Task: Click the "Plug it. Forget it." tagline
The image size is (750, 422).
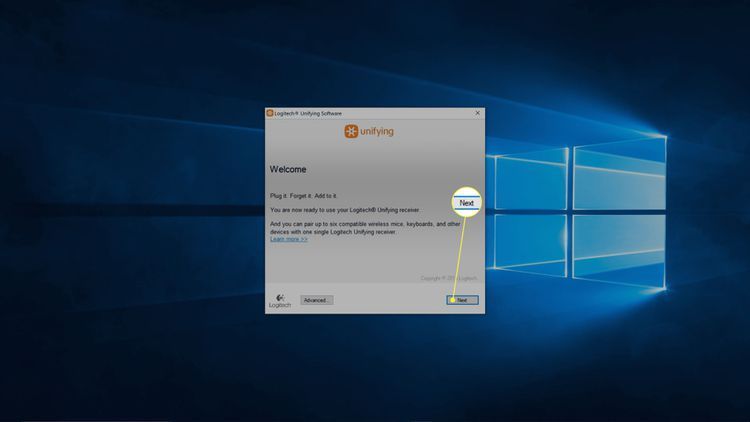Action: [x=306, y=197]
